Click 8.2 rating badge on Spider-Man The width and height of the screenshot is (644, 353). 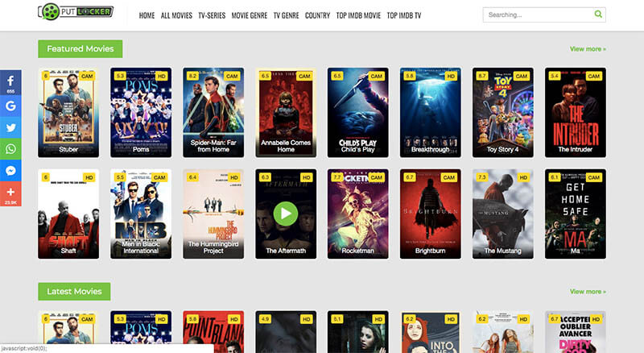192,76
